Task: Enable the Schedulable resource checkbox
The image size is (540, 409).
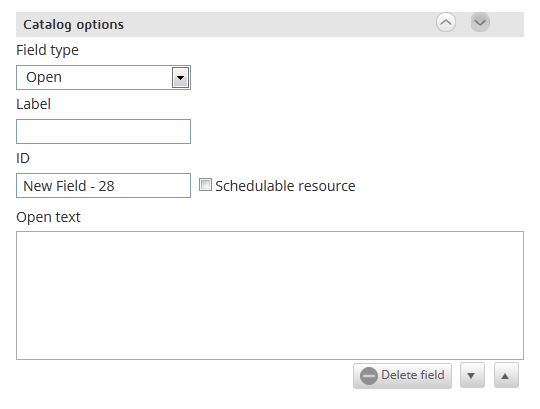Action: coord(205,185)
